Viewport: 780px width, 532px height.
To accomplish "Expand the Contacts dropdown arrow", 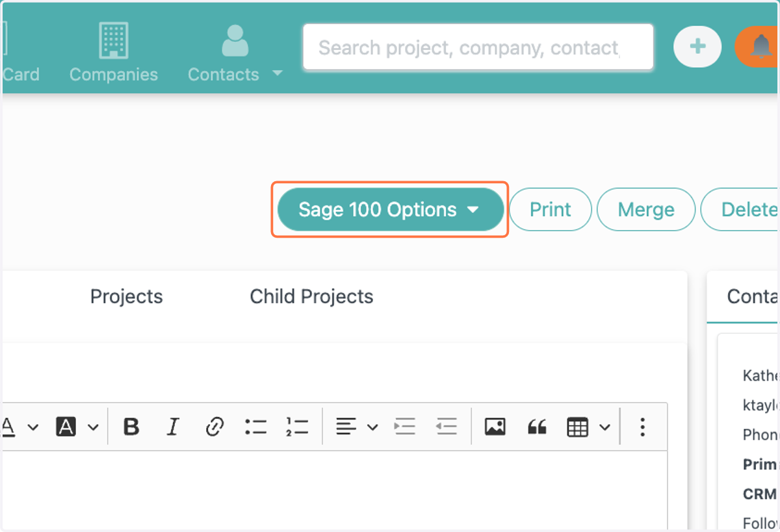I will point(278,73).
